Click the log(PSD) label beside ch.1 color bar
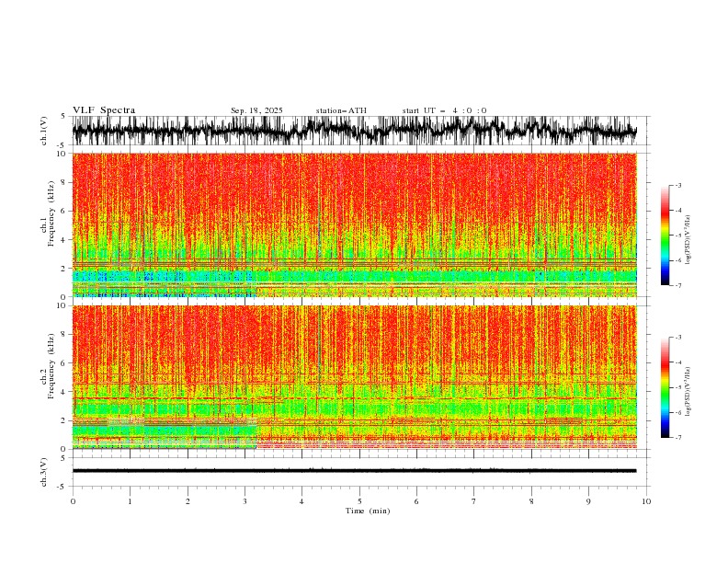This screenshot has width=728, height=563. click(688, 240)
